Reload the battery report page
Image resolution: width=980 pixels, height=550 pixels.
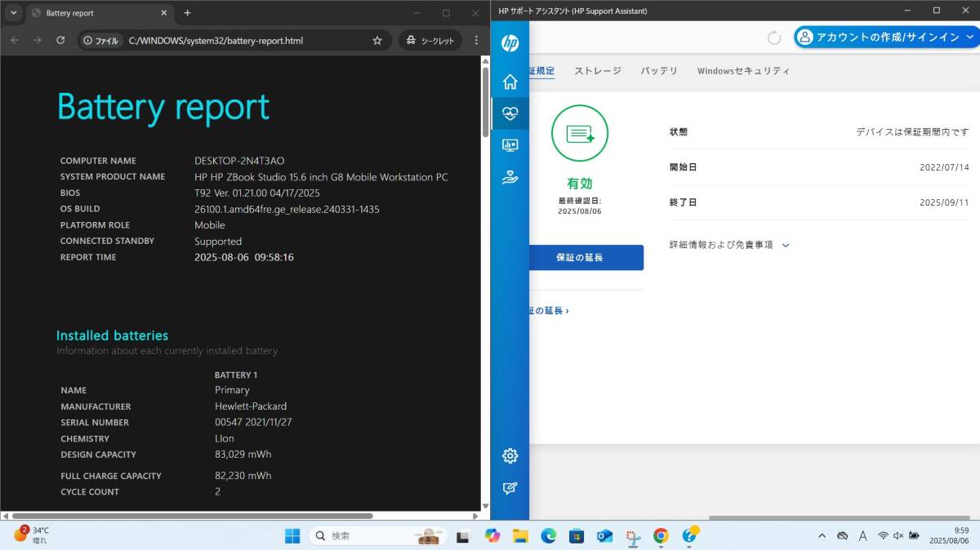click(60, 40)
